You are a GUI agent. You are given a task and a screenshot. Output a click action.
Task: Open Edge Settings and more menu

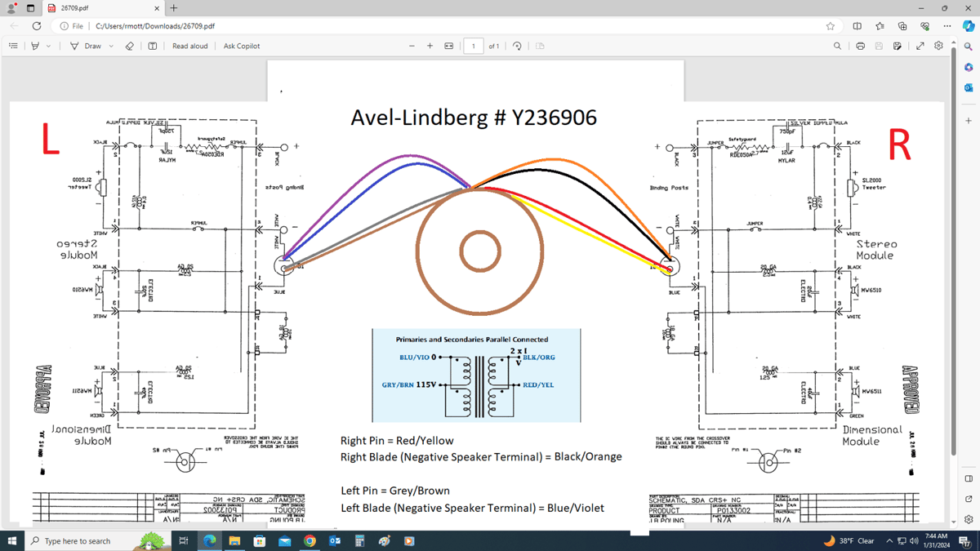pos(947,26)
